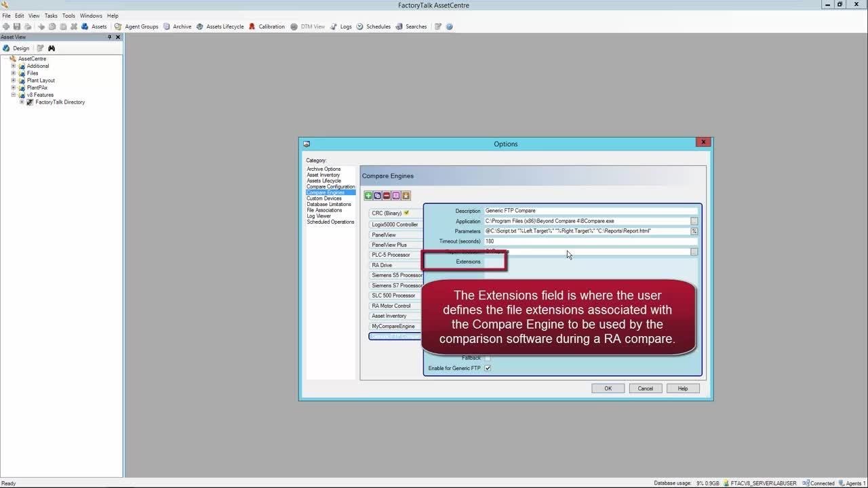Select MyCompareEngine in the list
The height and width of the screenshot is (488, 868).
pyautogui.click(x=396, y=326)
